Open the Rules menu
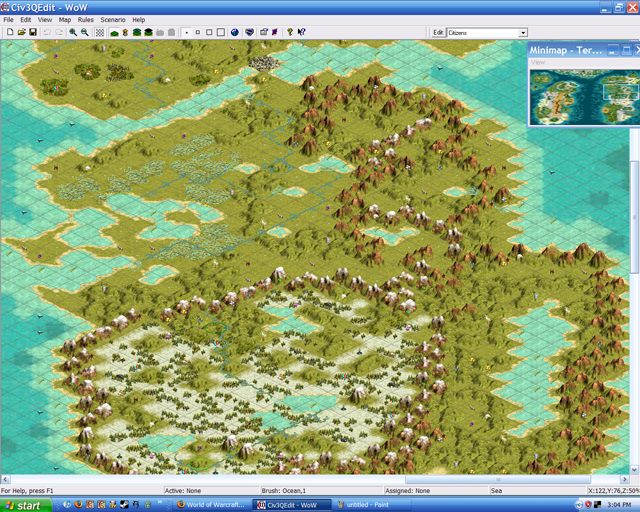This screenshot has width=640, height=512. pyautogui.click(x=86, y=20)
